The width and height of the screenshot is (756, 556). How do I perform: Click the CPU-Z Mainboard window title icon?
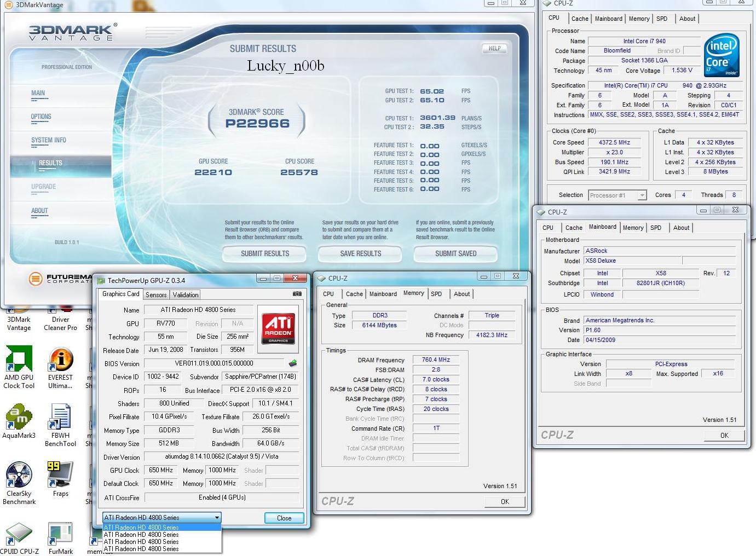point(541,212)
